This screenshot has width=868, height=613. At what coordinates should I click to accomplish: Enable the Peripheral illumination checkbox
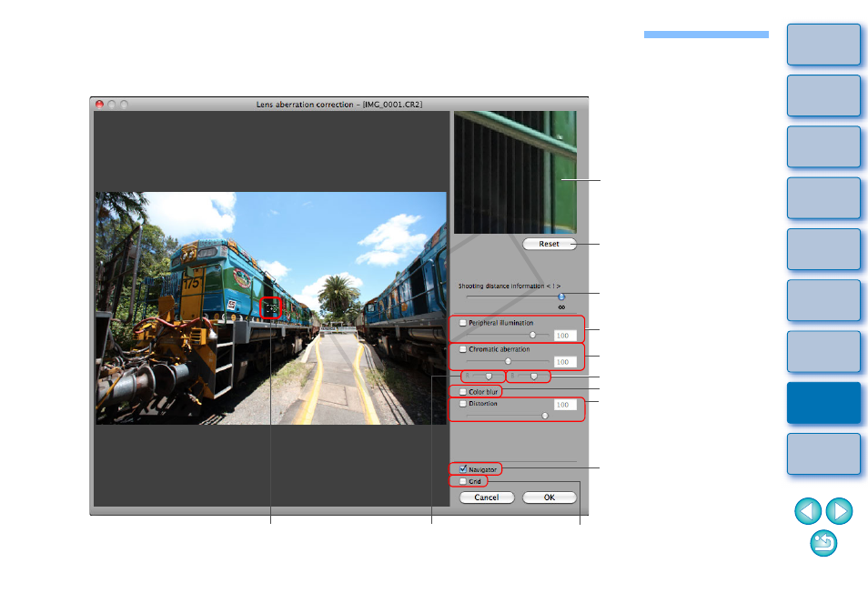click(463, 323)
